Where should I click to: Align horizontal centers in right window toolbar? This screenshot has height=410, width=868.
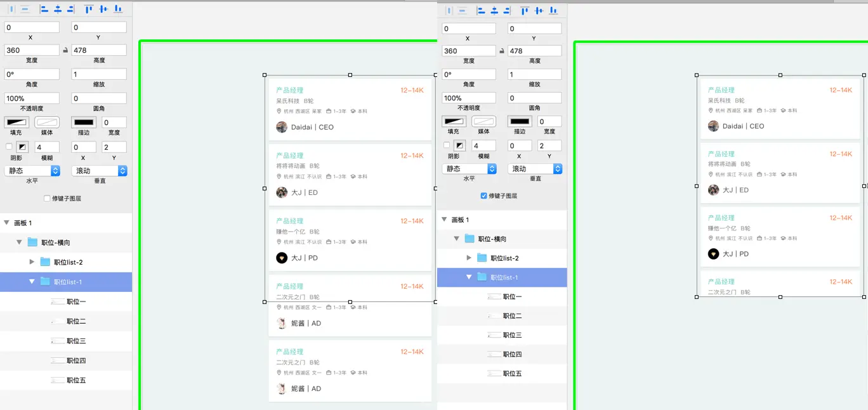click(x=494, y=10)
